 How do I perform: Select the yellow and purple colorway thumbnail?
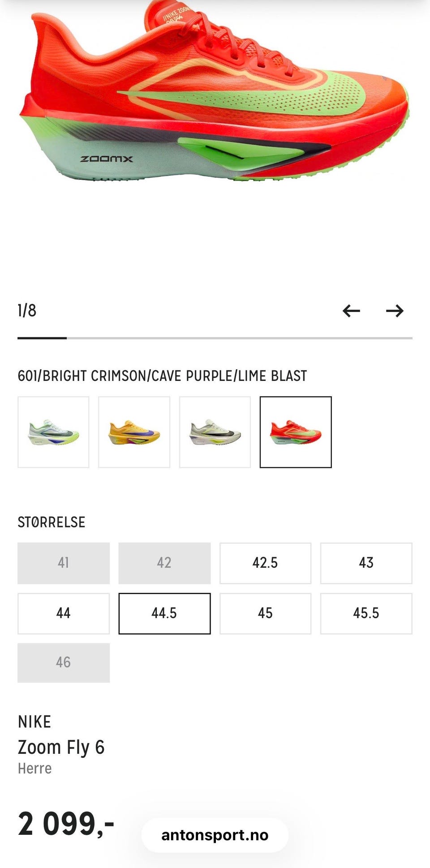pos(134,432)
